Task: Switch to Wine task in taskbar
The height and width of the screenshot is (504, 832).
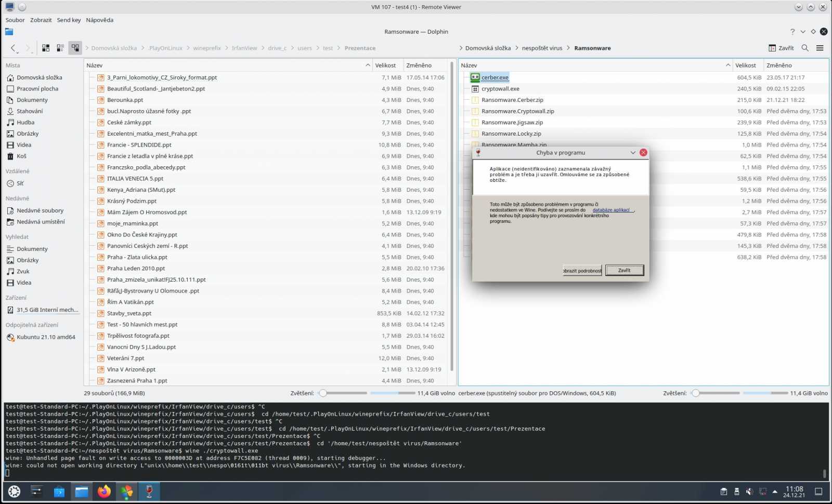Action: 149,492
